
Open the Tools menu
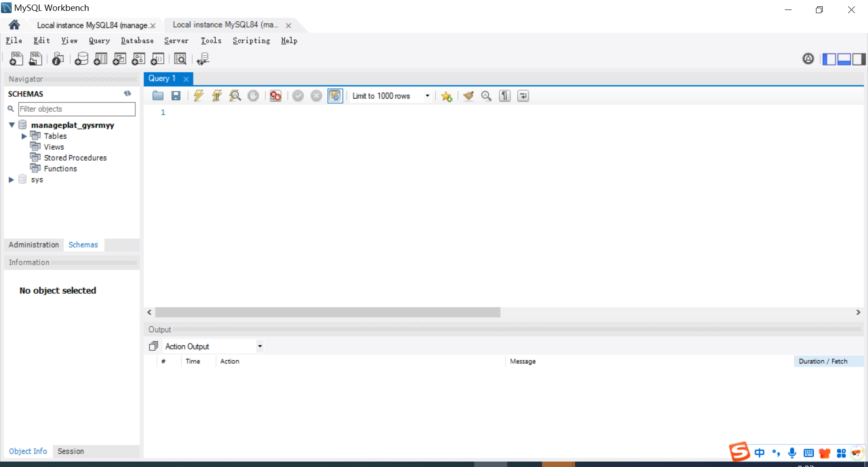click(x=211, y=40)
